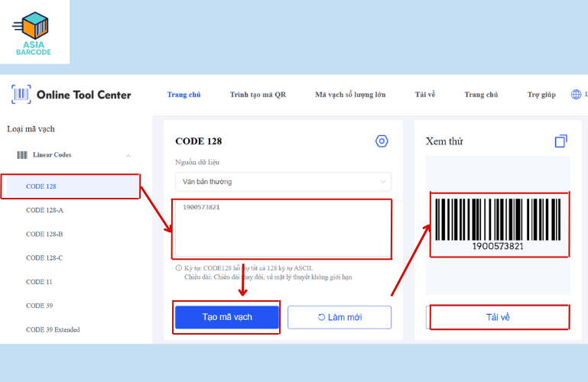Viewport: 588px width, 382px height.
Task: Click the copy icon in Xem thử panel
Action: click(560, 141)
